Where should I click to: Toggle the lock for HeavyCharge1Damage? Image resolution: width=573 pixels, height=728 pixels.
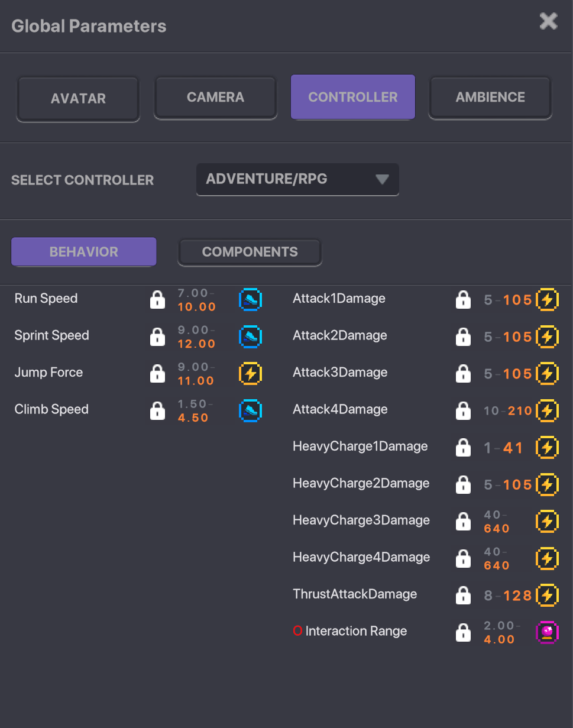pyautogui.click(x=463, y=448)
